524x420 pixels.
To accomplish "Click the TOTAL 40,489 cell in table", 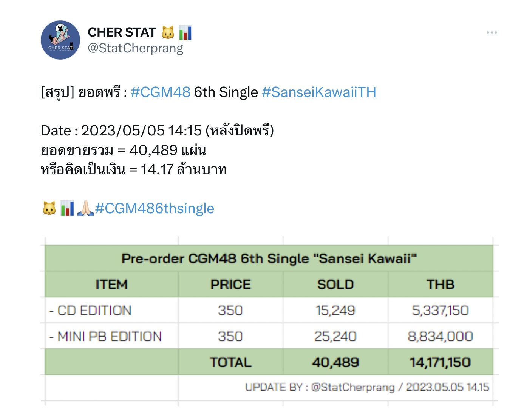I will pos(335,363).
